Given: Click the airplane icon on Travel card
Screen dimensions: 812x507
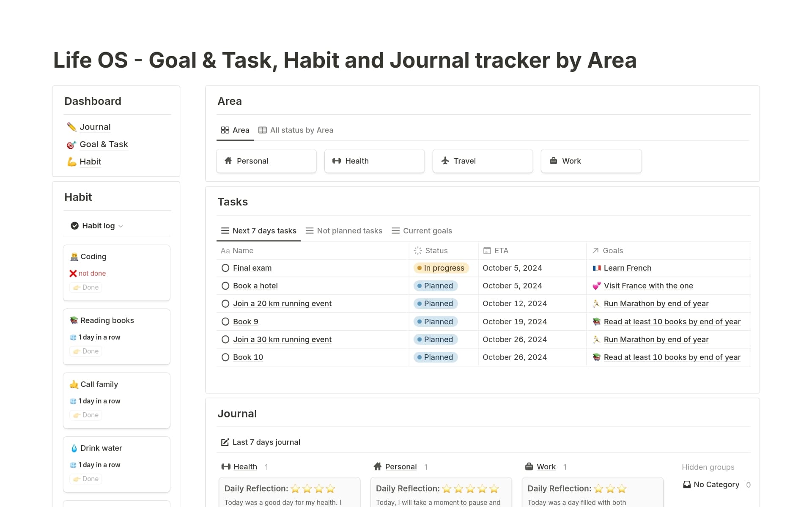Looking at the screenshot, I should coord(445,161).
